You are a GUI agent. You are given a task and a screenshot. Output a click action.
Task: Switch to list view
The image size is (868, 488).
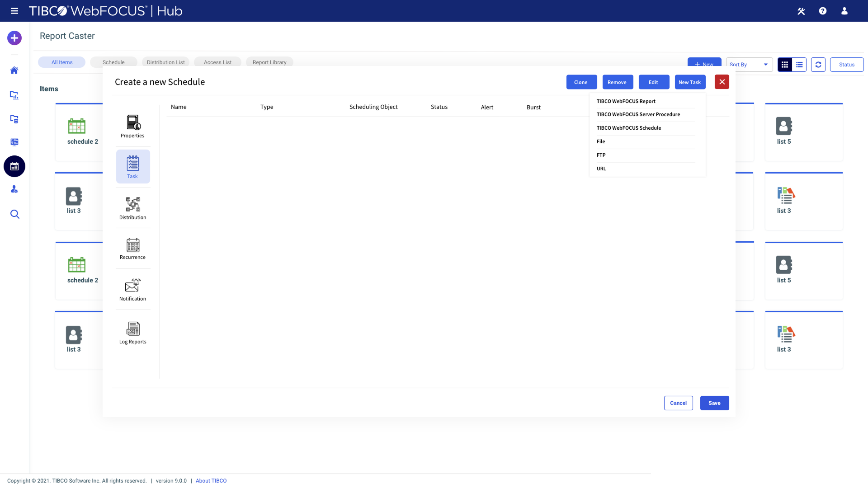(x=799, y=65)
